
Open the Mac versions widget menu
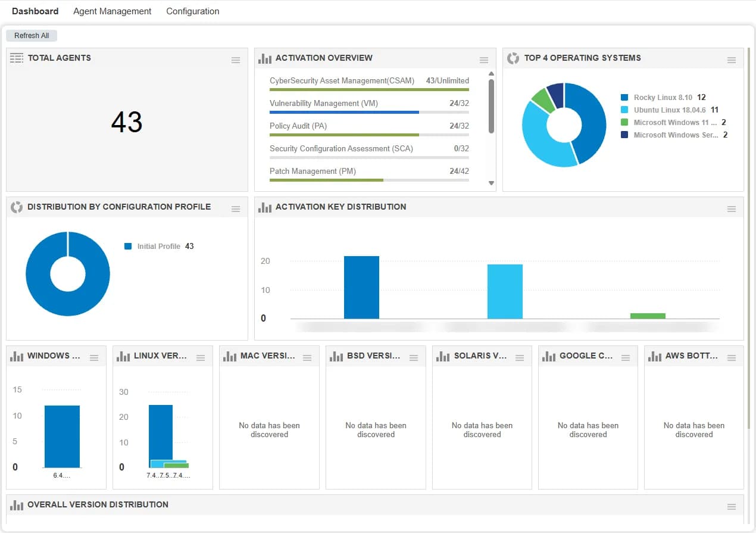307,358
